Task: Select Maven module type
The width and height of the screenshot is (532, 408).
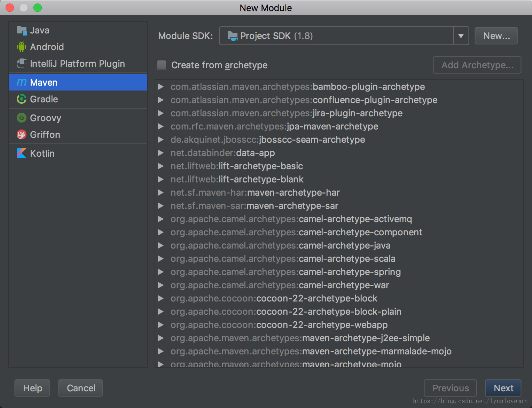Action: (x=78, y=82)
